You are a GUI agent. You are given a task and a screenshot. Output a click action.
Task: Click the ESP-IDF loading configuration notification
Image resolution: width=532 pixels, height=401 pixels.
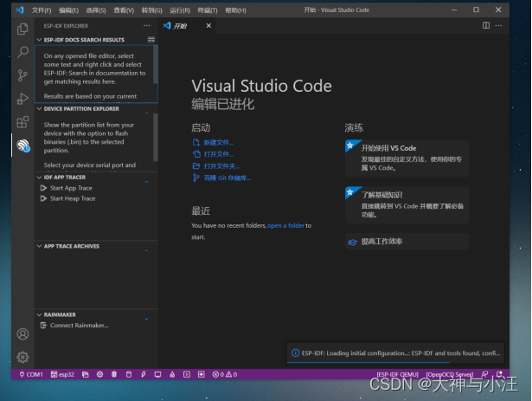pyautogui.click(x=395, y=353)
